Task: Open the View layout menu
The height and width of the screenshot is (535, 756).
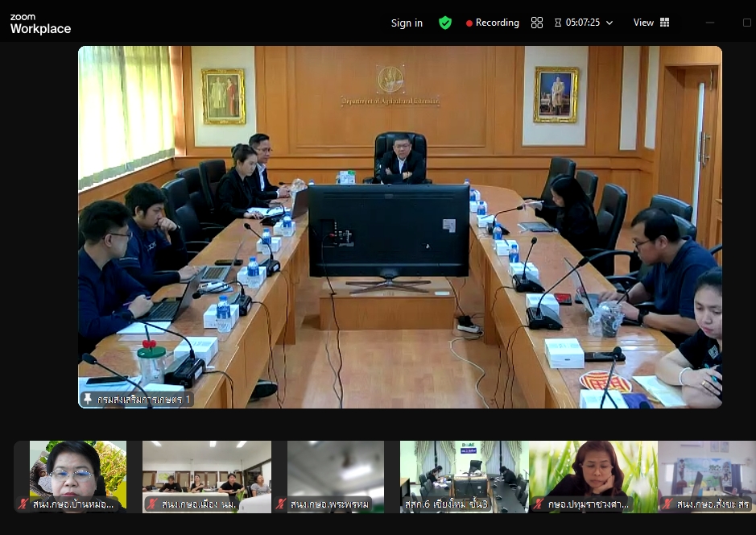Action: click(651, 23)
